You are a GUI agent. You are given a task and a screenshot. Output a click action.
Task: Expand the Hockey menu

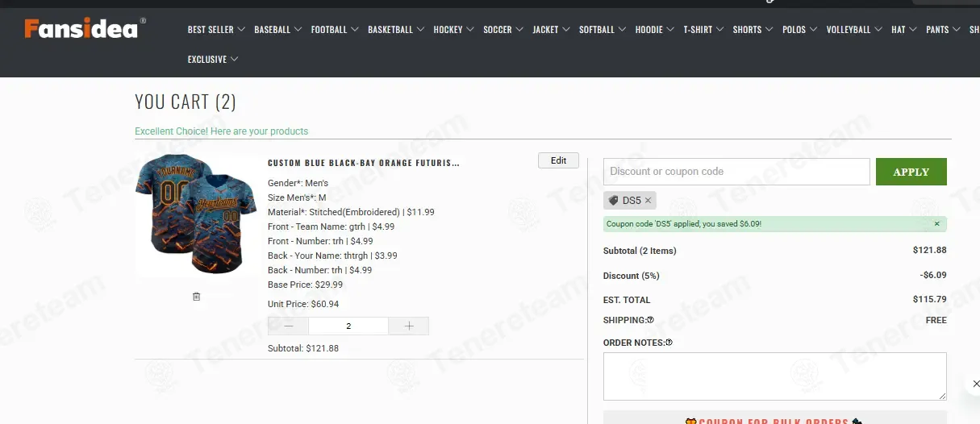click(452, 30)
